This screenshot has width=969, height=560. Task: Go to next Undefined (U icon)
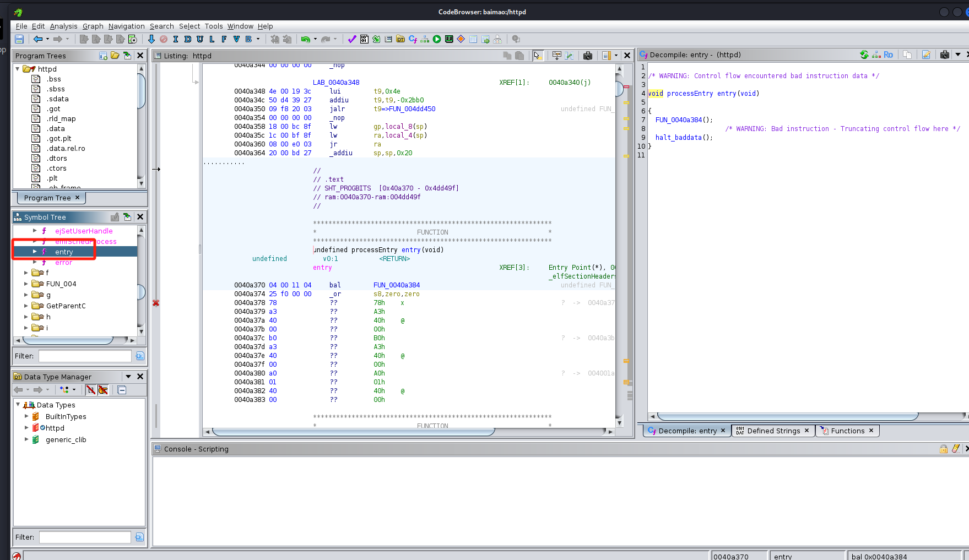(x=200, y=39)
